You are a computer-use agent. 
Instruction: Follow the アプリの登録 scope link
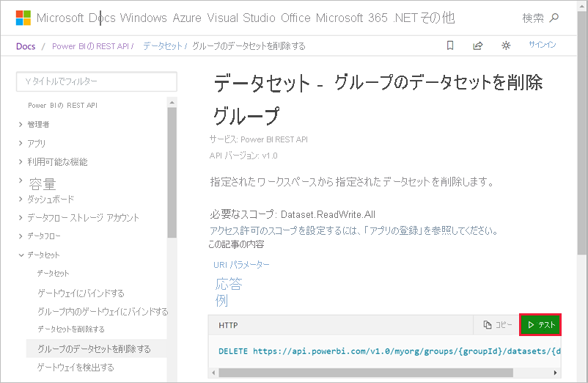coord(394,230)
